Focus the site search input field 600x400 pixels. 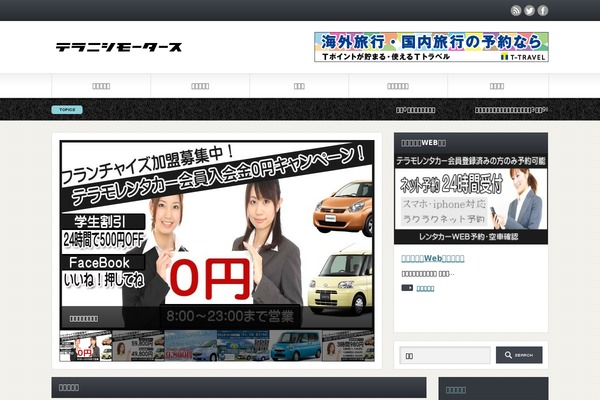coord(445,356)
